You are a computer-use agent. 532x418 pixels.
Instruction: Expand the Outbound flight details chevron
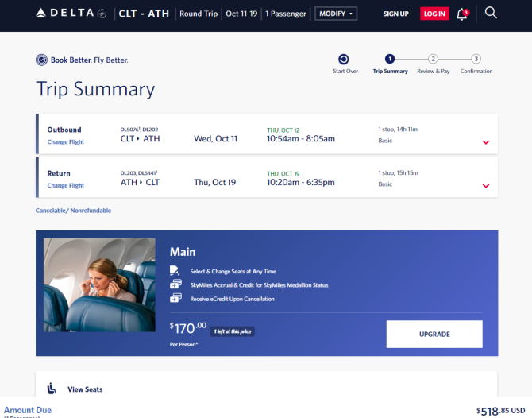pyautogui.click(x=486, y=142)
